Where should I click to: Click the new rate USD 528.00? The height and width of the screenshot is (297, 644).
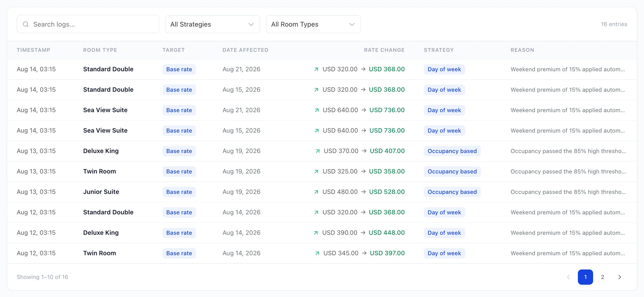(x=387, y=192)
